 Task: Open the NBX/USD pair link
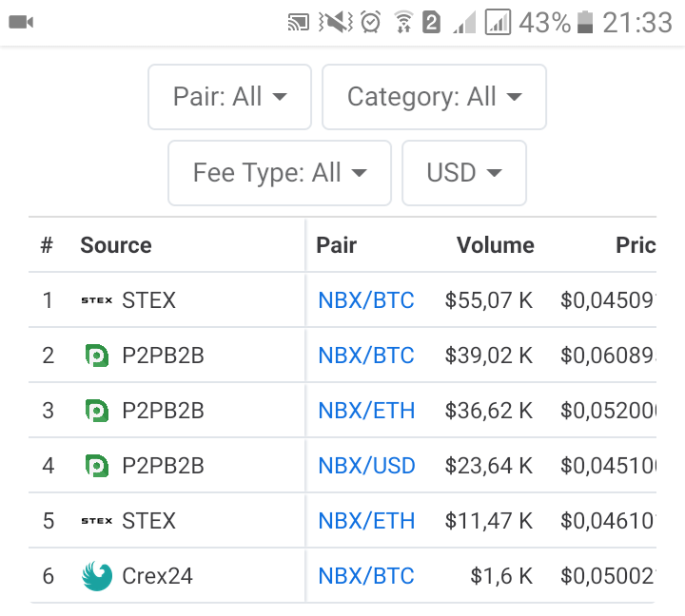[x=367, y=466]
